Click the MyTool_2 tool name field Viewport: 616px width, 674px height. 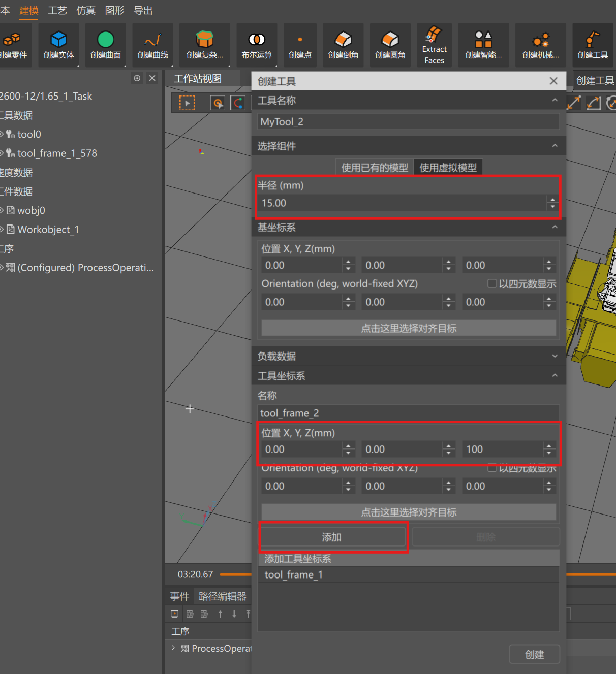[409, 121]
